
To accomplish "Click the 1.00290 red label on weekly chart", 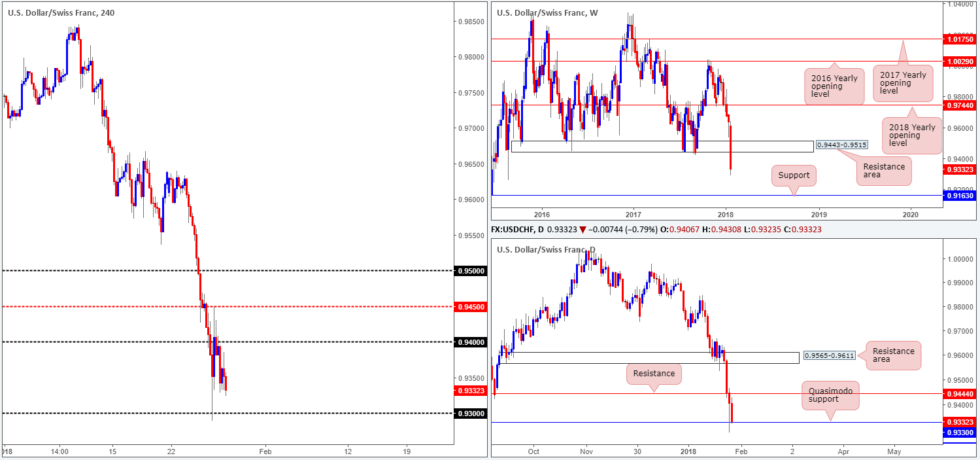I will point(960,61).
